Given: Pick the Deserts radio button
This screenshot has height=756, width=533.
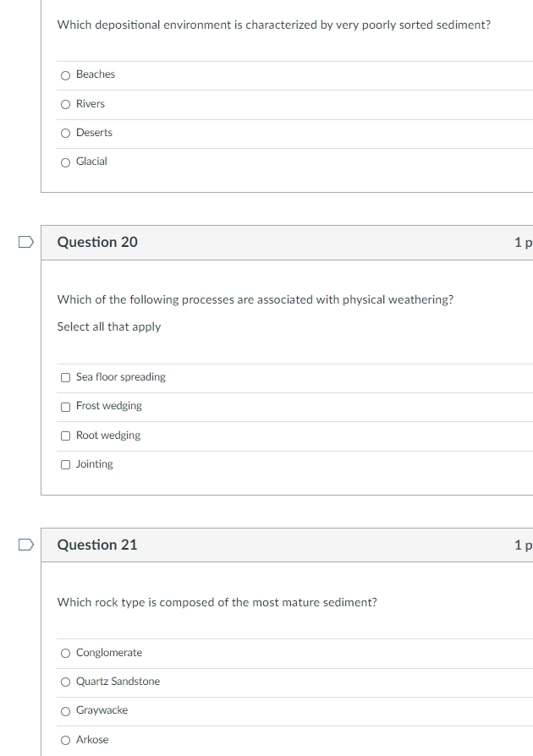Looking at the screenshot, I should click(66, 133).
